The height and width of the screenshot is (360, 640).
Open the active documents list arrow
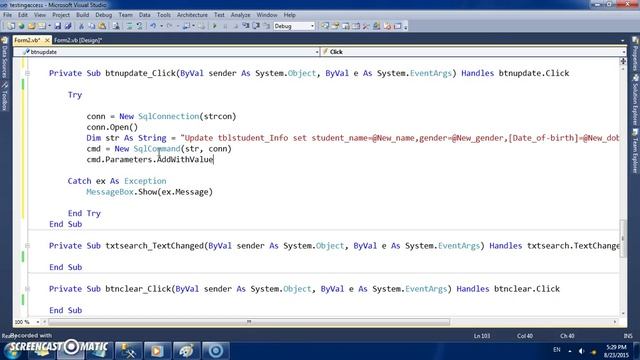point(622,40)
